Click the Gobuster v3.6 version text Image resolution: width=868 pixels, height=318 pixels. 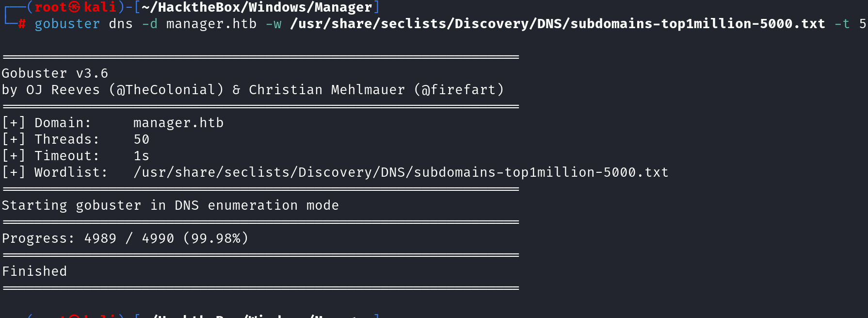tap(55, 73)
